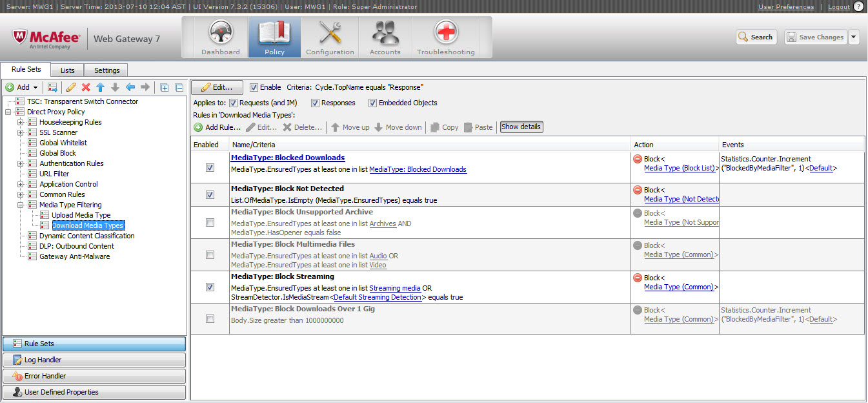Move the rule set up with the blue arrow
The height and width of the screenshot is (403, 868).
point(101,87)
